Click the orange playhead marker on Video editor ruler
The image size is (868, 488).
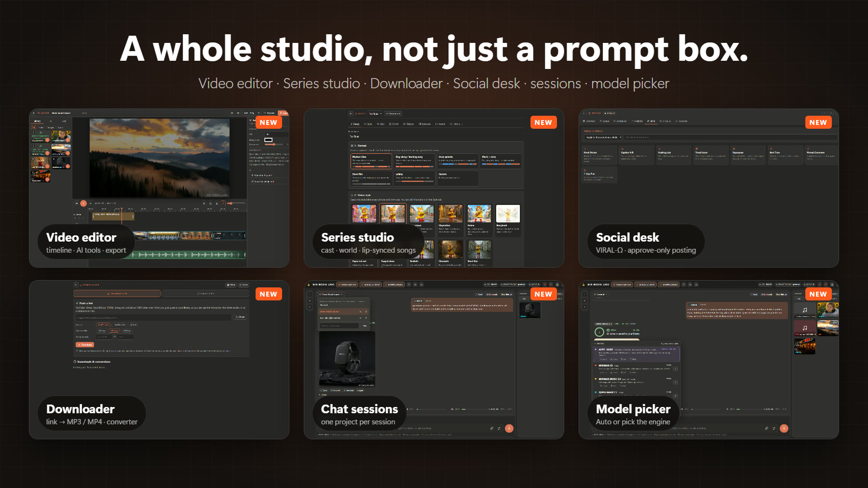[x=122, y=209]
